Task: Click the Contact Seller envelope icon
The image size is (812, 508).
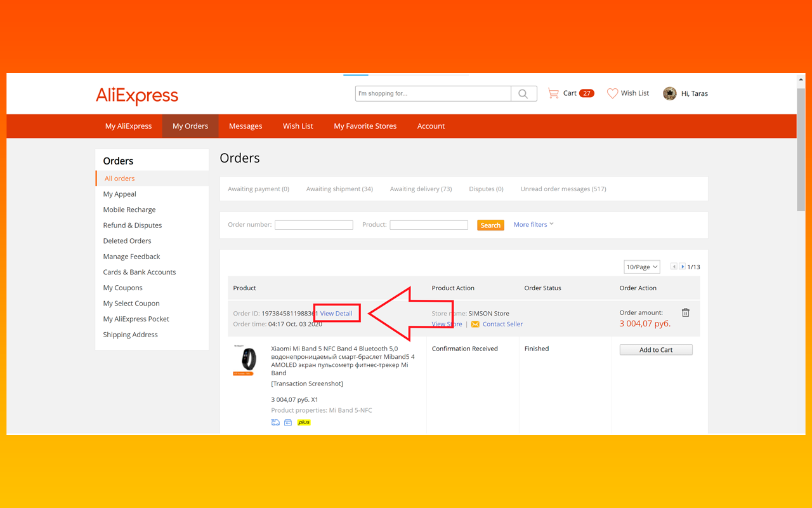Action: 475,324
